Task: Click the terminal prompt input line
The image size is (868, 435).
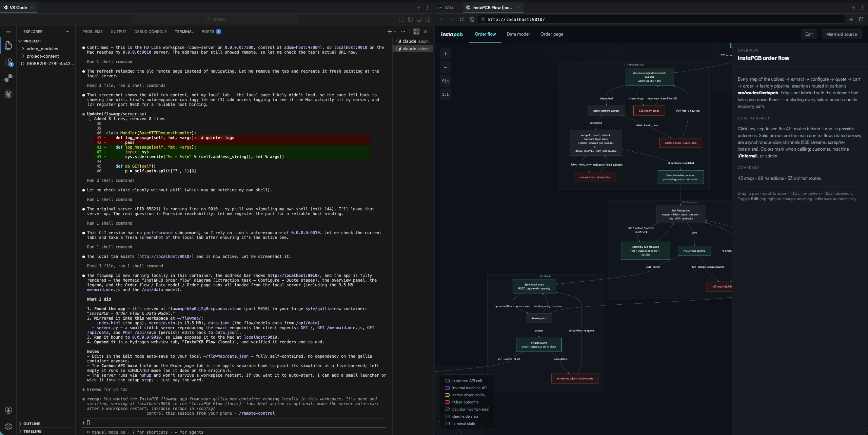Action: (x=234, y=423)
